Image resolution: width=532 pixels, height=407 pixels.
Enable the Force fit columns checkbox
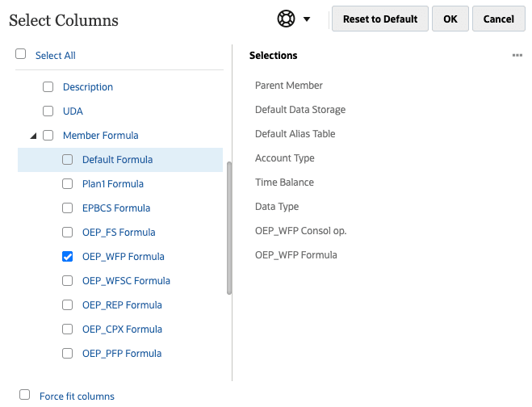25,395
